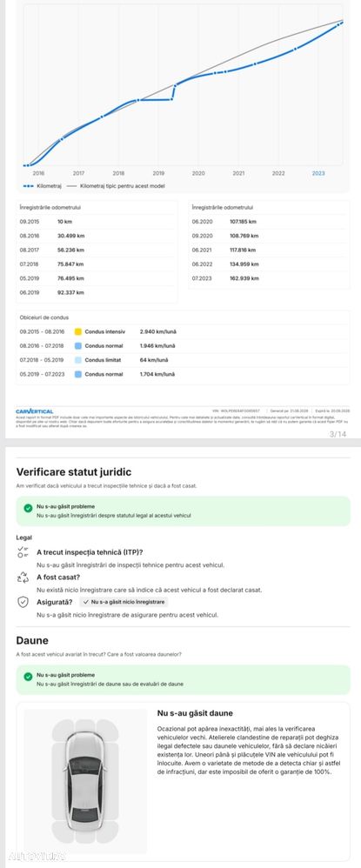
Task: Click the 2019 year label on chart axis
Action: point(158,173)
